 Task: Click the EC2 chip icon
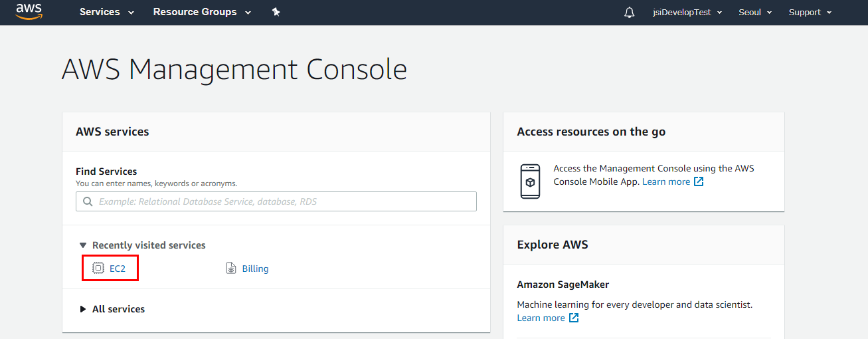click(98, 269)
